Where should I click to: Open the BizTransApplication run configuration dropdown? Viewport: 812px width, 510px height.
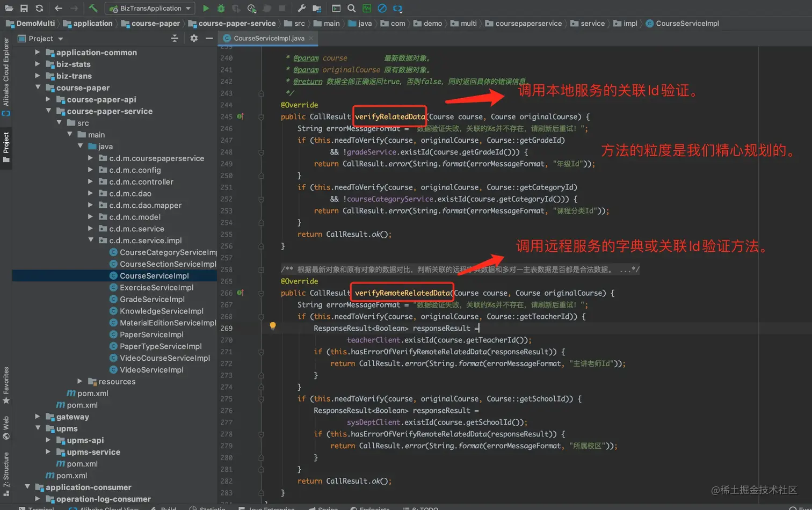150,8
